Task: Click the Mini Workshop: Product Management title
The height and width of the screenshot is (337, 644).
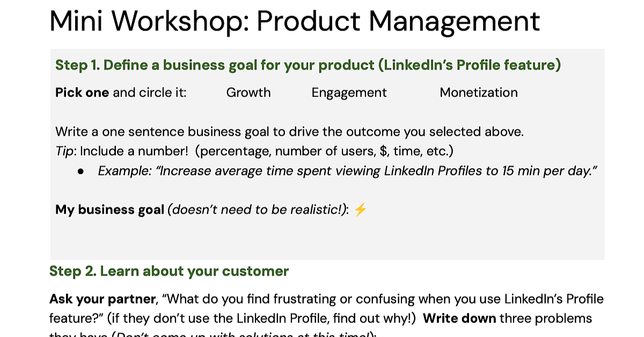Action: [x=295, y=21]
